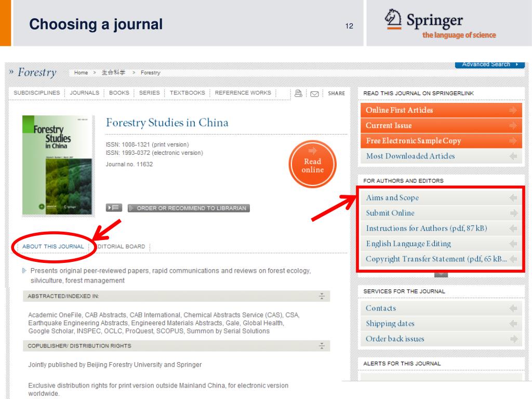Image resolution: width=532 pixels, height=399 pixels.
Task: Click Submit Online link
Action: pos(441,213)
